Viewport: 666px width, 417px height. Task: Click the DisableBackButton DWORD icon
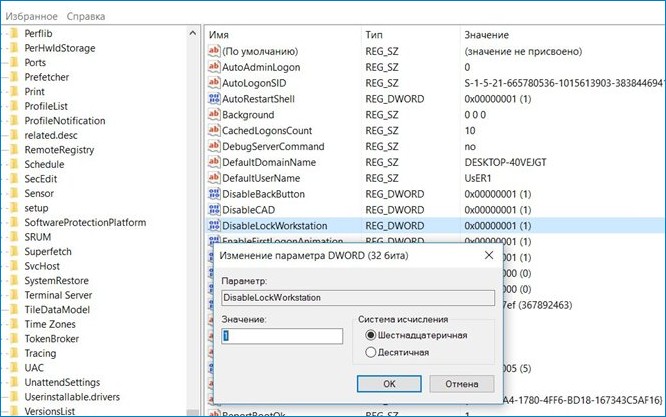[x=213, y=194]
